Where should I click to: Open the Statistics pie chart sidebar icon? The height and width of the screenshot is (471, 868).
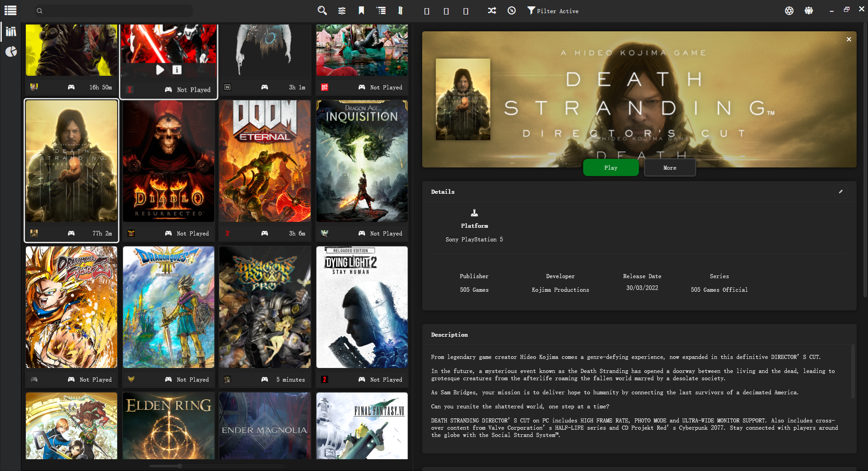[11, 52]
